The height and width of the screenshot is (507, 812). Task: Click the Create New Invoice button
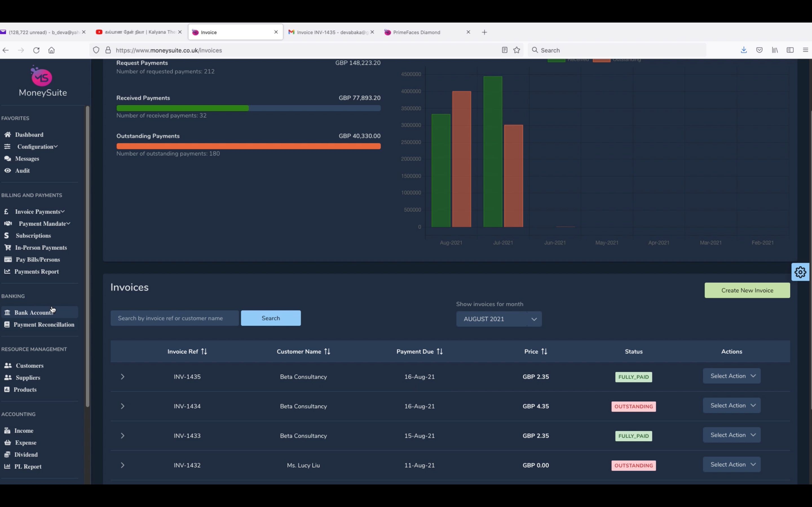click(747, 290)
